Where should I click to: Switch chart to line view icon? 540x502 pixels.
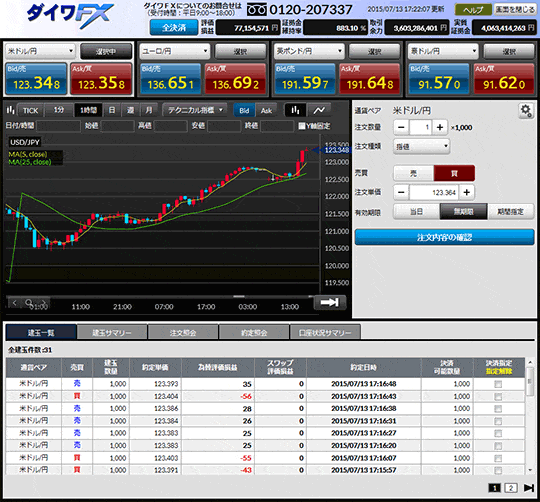pos(319,110)
